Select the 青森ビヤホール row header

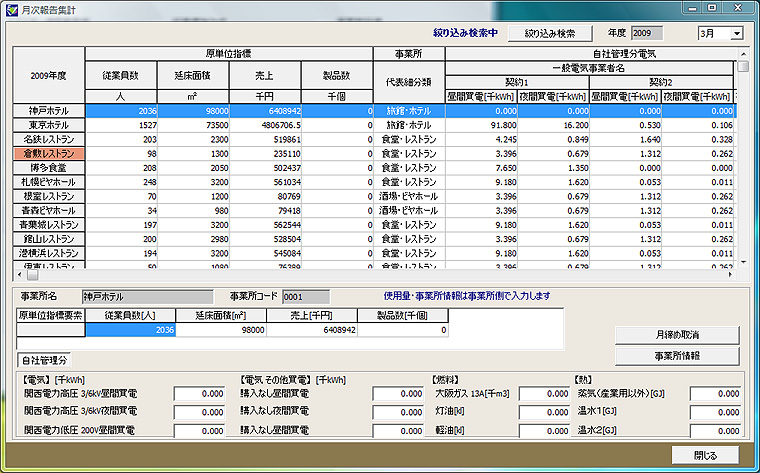click(x=48, y=210)
